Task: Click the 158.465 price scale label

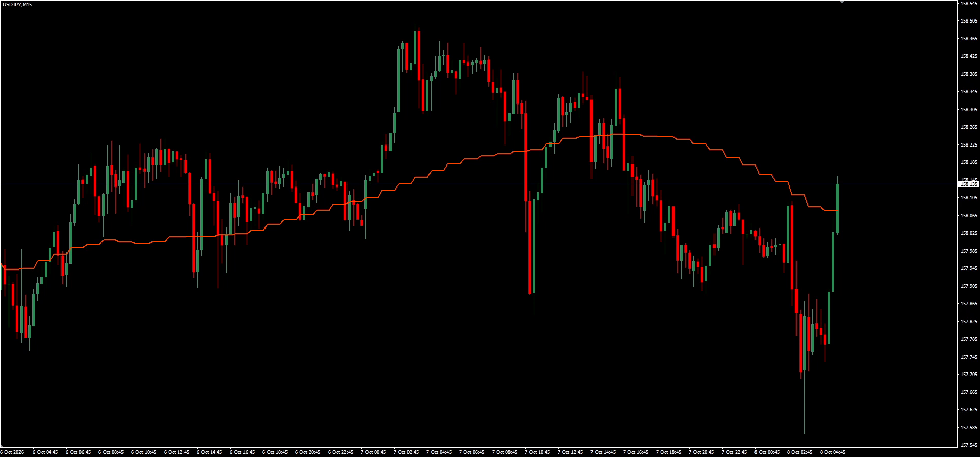Action: (x=968, y=39)
